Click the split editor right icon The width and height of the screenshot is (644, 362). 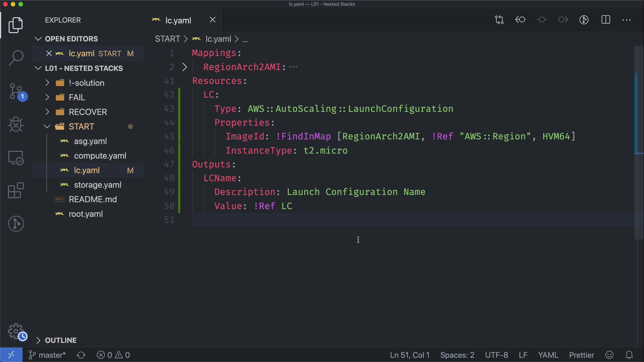[606, 20]
